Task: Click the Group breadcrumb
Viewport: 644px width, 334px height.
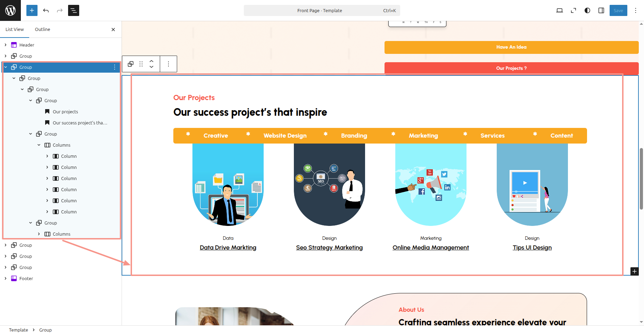Action: [x=46, y=330]
